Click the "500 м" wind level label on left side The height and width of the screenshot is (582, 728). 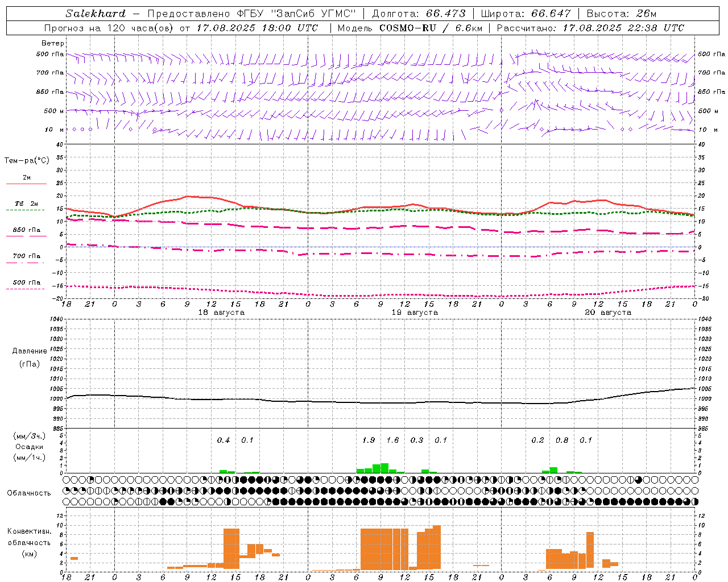(x=54, y=111)
